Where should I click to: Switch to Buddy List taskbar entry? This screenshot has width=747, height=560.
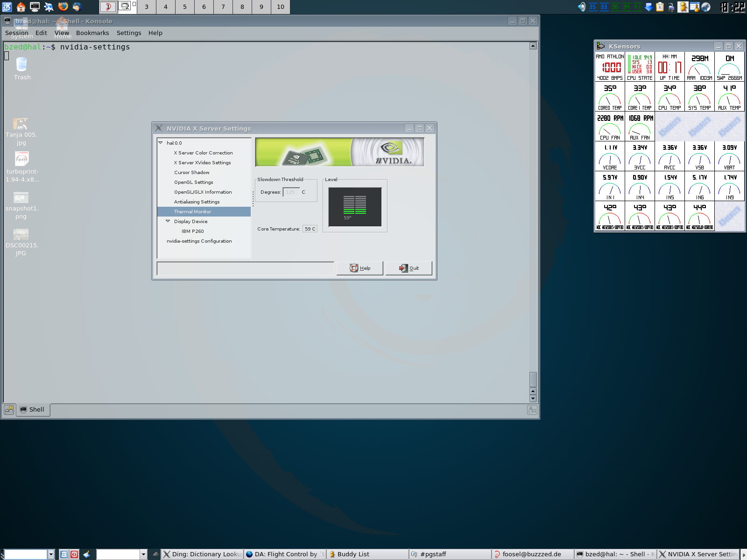[367, 554]
